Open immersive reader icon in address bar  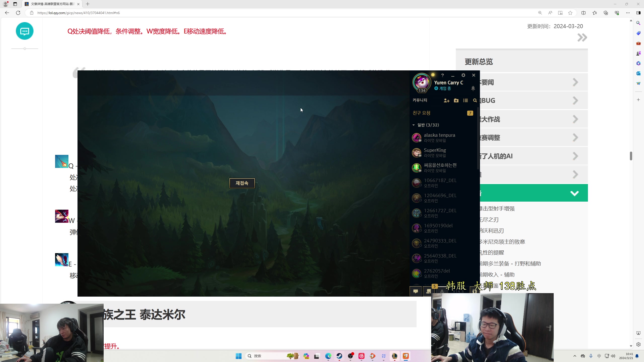point(560,13)
